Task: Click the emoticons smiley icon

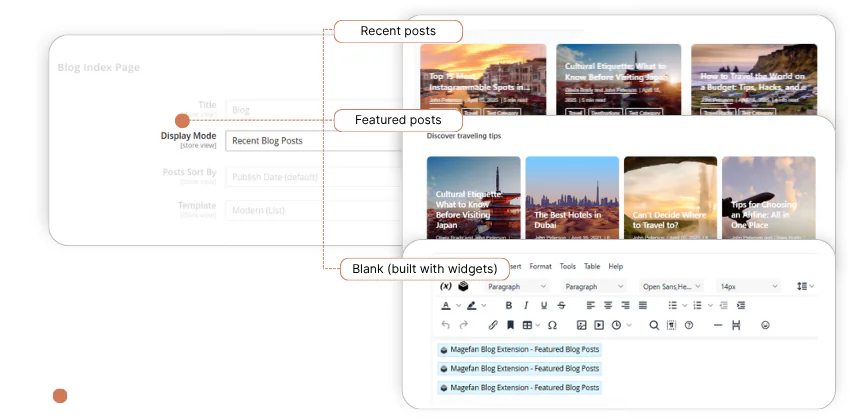Action: tap(766, 325)
